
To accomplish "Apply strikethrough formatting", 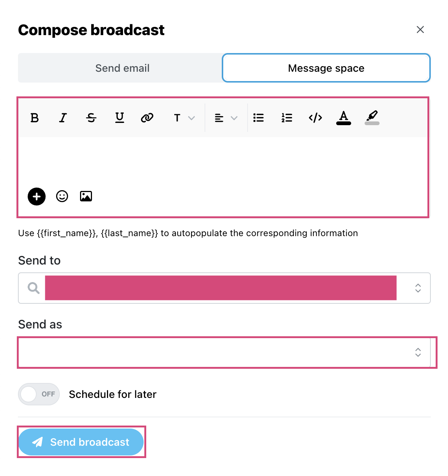I will (91, 118).
